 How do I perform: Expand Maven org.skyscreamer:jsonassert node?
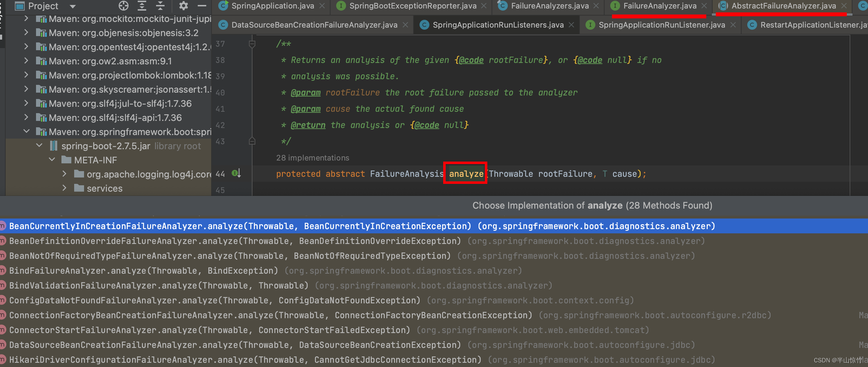pos(26,89)
